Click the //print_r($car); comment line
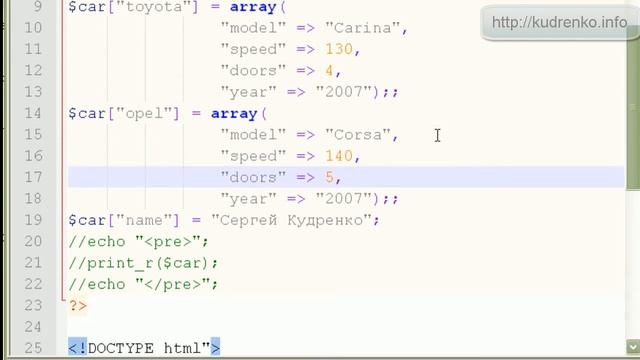The height and width of the screenshot is (360, 640). (143, 263)
